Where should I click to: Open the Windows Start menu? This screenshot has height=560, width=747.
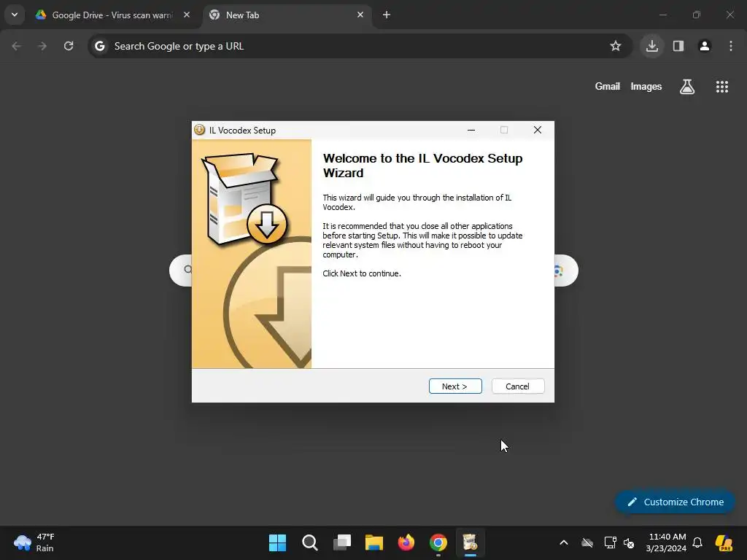point(277,542)
